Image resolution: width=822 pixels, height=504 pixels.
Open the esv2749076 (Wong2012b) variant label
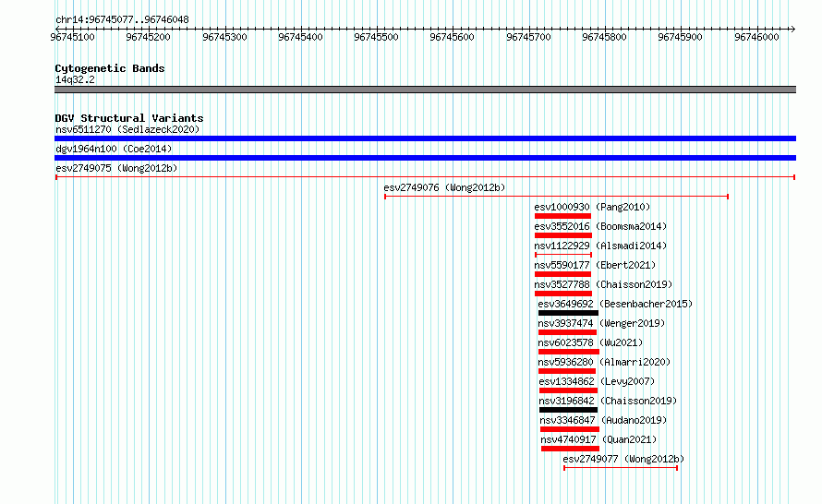click(444, 187)
